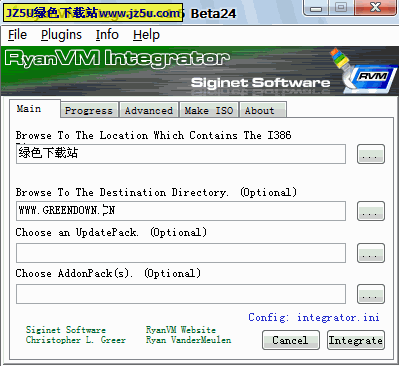The height and width of the screenshot is (366, 399).
Task: Click the Integrate button
Action: pyautogui.click(x=356, y=340)
